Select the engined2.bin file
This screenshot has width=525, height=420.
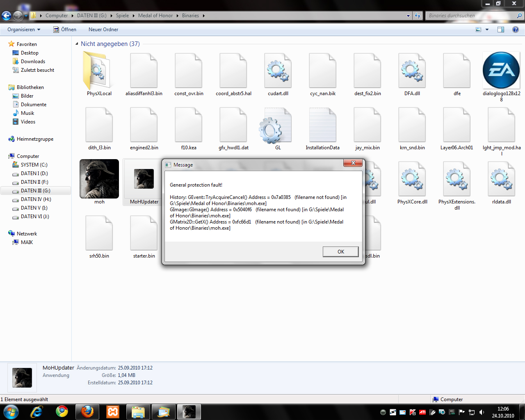pos(144,128)
